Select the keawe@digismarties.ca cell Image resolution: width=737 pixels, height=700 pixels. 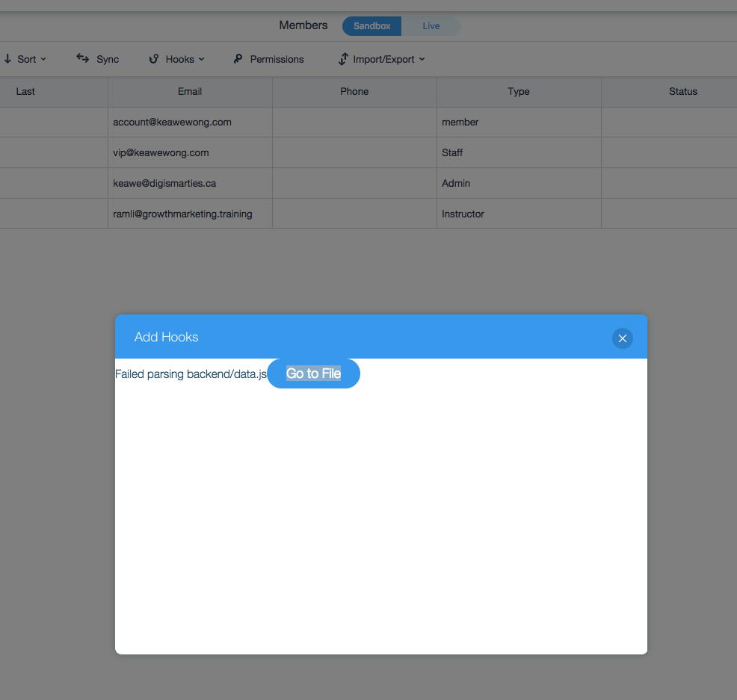190,183
